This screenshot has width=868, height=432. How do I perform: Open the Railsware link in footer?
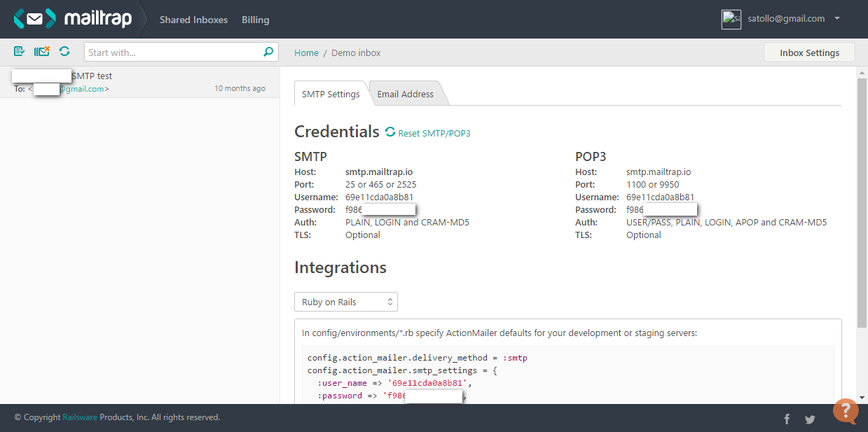[80, 417]
